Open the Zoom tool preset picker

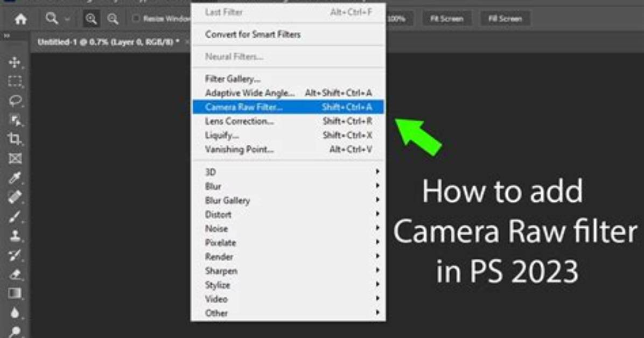click(68, 19)
